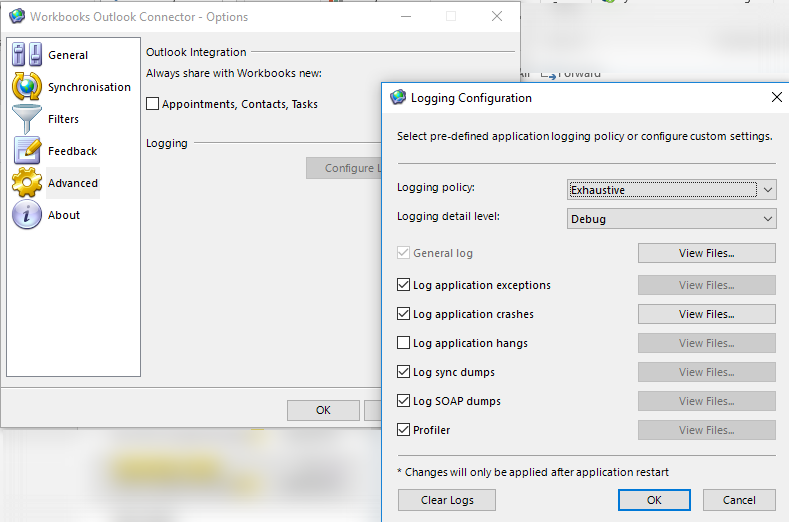The image size is (789, 522).
Task: Click View Files for SOAP dumps
Action: (706, 401)
